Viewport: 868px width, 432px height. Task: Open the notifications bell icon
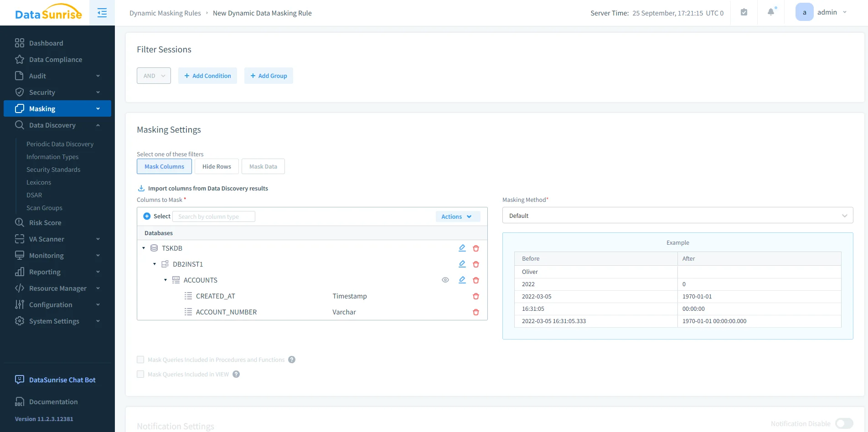coord(770,12)
